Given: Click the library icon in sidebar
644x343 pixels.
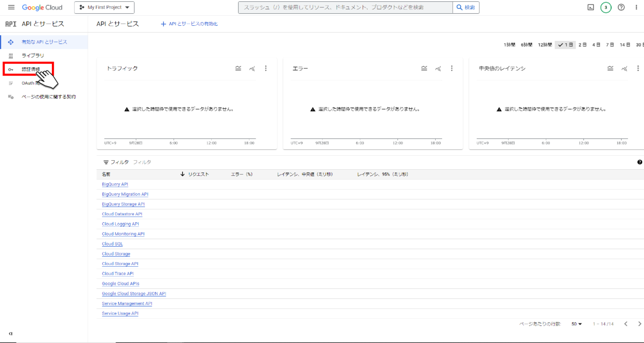Looking at the screenshot, I should coord(11,56).
